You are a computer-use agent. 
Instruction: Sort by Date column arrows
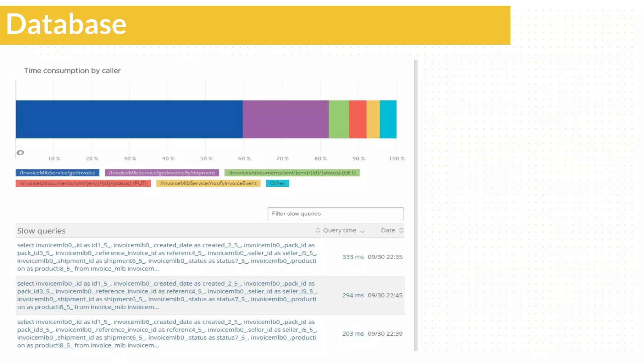(401, 230)
